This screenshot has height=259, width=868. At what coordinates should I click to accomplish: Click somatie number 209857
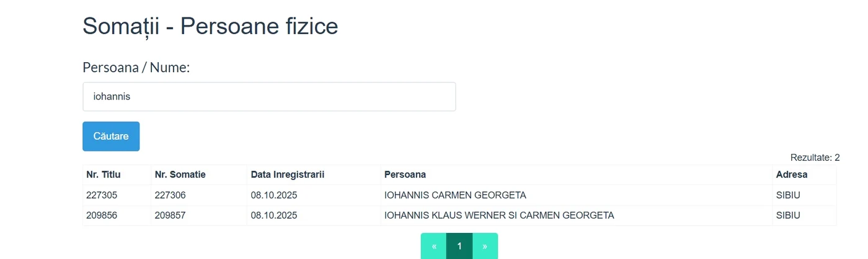pyautogui.click(x=170, y=216)
